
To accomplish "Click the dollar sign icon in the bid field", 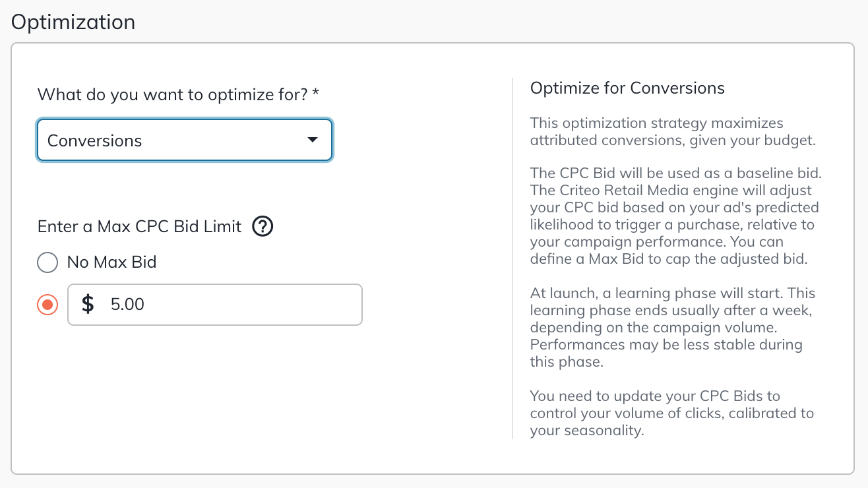I will point(88,304).
